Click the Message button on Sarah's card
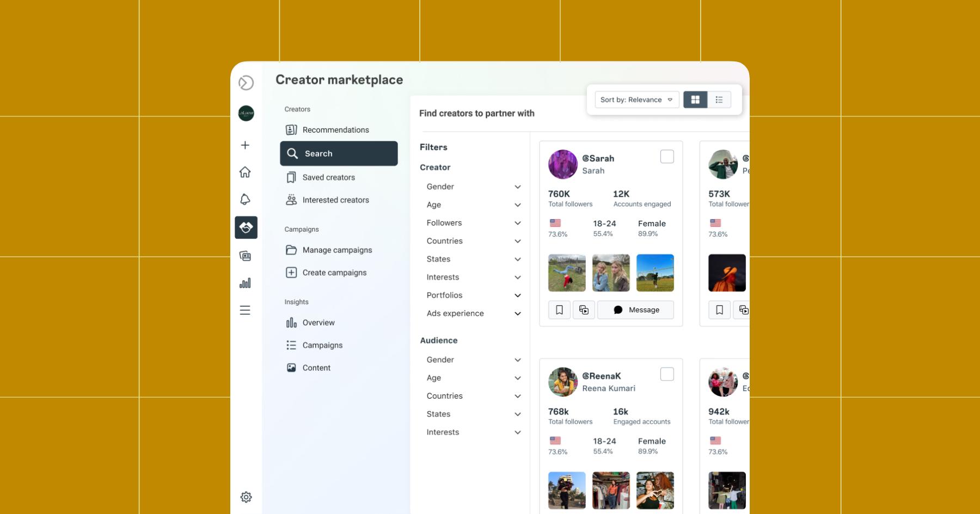980x514 pixels. (x=635, y=310)
